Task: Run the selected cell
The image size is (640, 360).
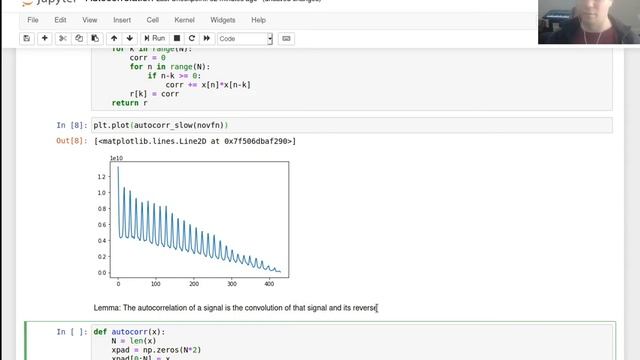Action: click(x=155, y=38)
